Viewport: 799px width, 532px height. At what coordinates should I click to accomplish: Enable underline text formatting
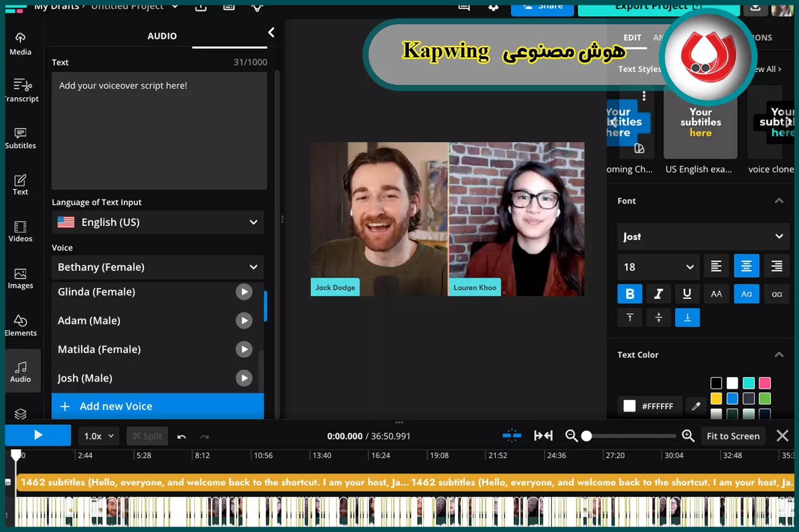pos(687,294)
